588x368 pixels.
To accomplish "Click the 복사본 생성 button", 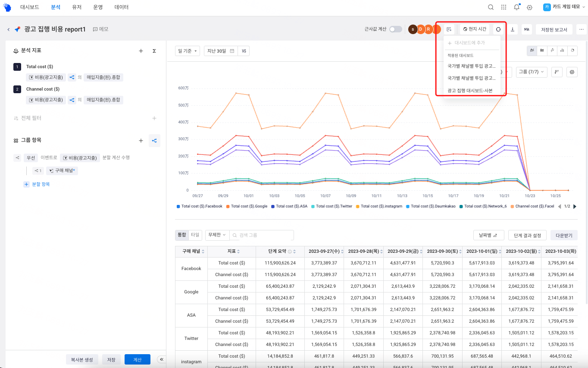I will coord(82,359).
